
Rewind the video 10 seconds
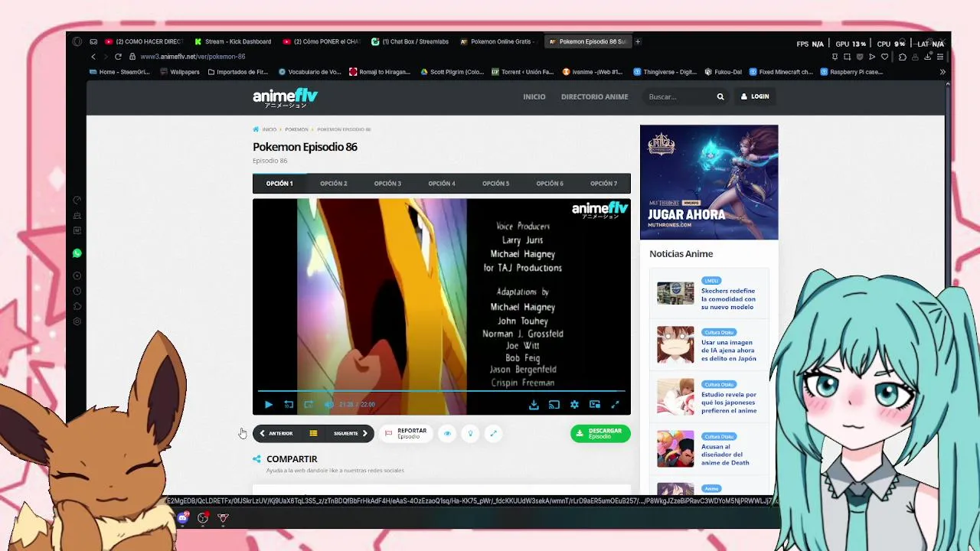click(289, 404)
